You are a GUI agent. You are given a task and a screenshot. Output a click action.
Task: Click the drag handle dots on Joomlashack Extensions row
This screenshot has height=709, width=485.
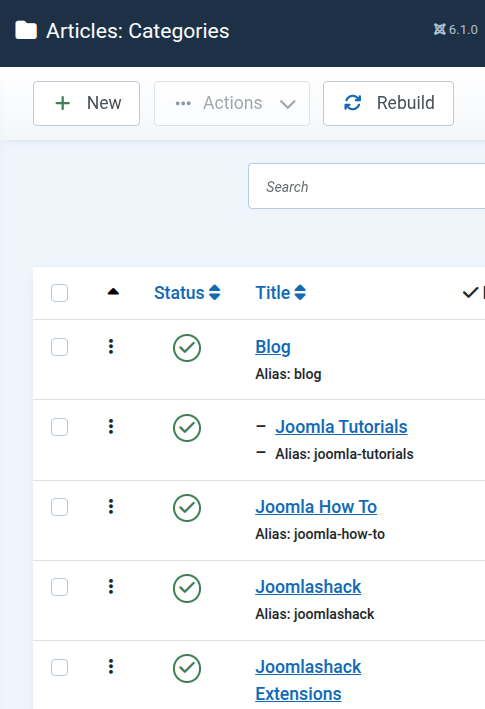(x=111, y=666)
